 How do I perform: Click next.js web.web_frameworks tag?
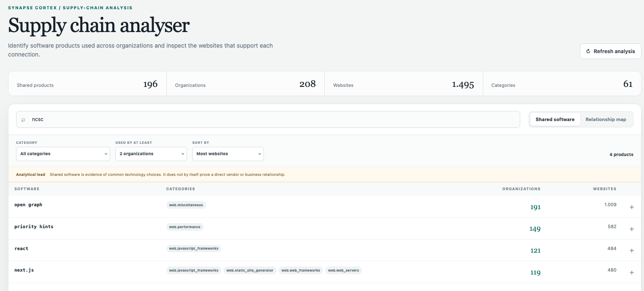click(x=301, y=270)
